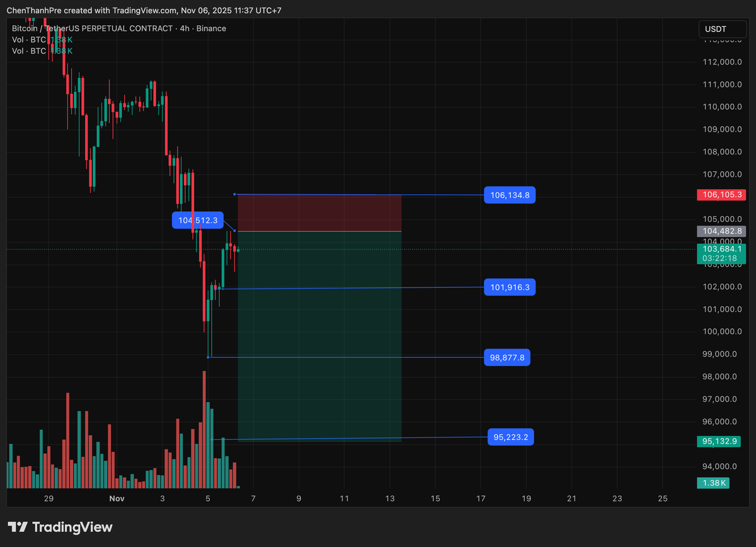This screenshot has width=756, height=547.
Task: Click the Nov label on the date axis
Action: (x=117, y=498)
